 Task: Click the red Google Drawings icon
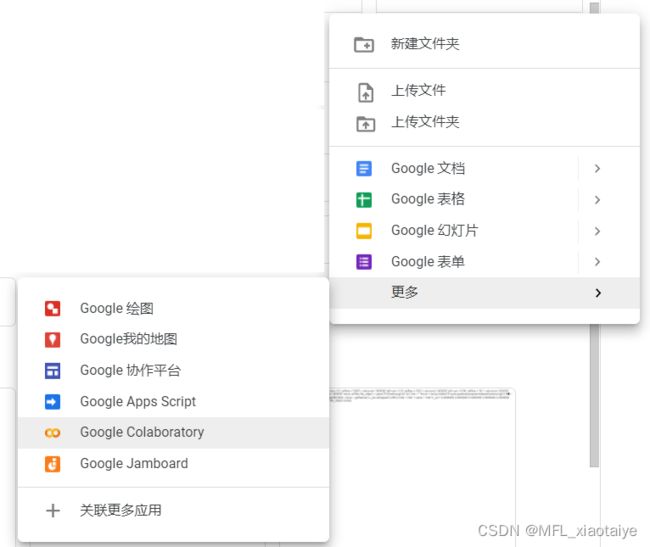point(53,308)
